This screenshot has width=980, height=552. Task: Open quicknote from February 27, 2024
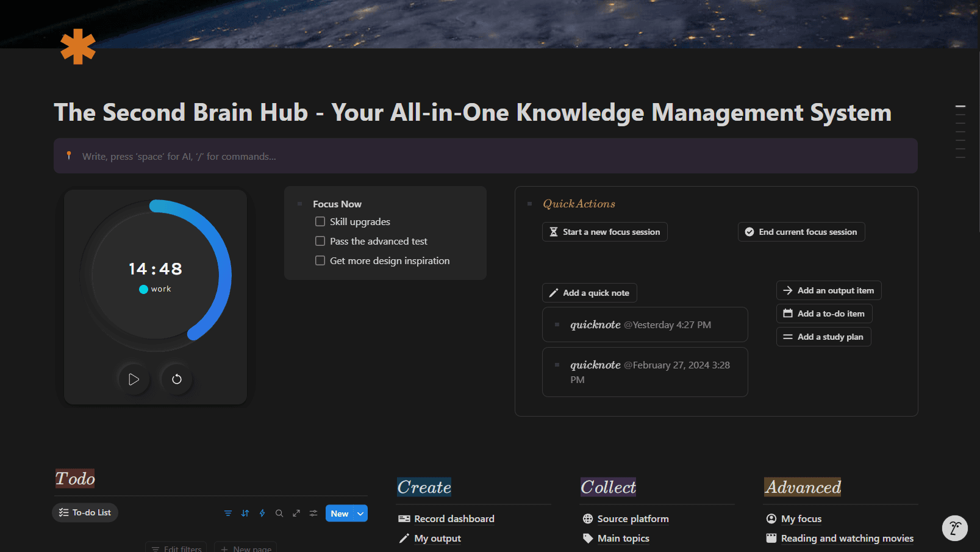(x=645, y=372)
